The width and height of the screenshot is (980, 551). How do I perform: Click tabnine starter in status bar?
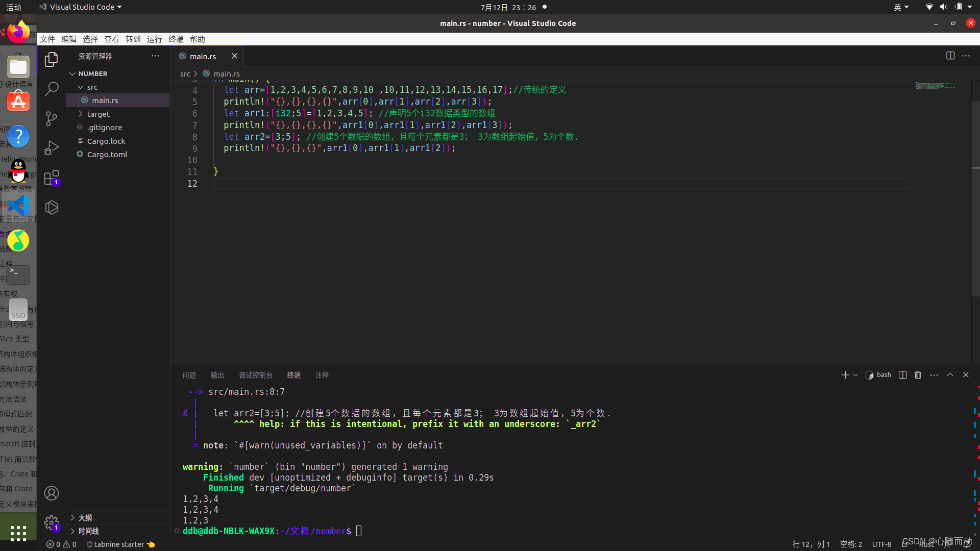[120, 544]
